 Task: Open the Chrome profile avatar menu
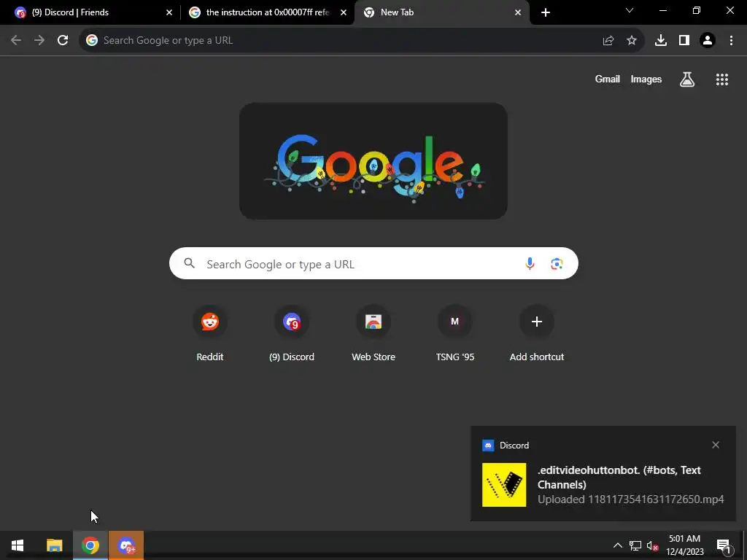tap(708, 41)
